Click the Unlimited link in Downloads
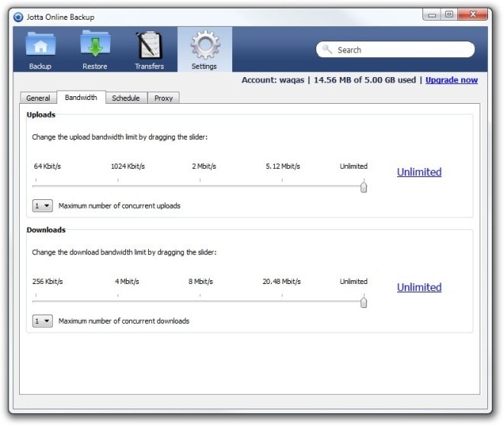Screen dimensions: 504x426 tap(419, 287)
